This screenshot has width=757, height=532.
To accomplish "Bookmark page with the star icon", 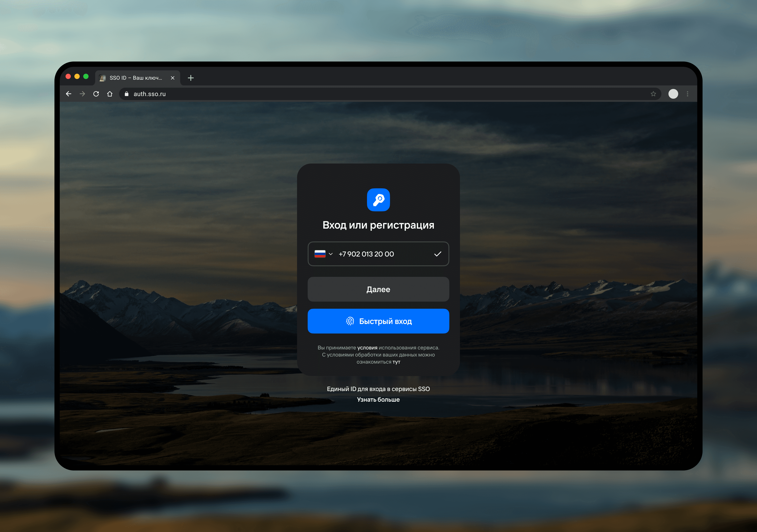I will click(653, 94).
